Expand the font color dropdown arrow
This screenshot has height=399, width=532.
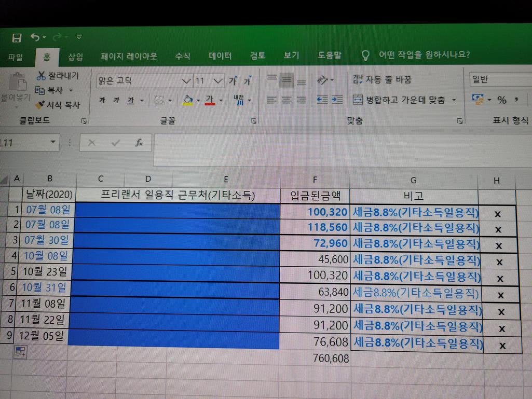click(221, 101)
